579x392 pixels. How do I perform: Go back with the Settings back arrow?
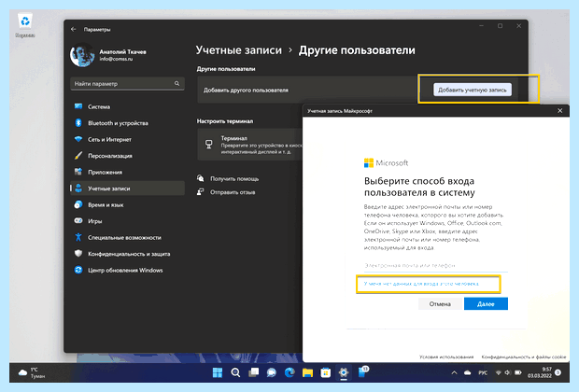click(x=74, y=29)
